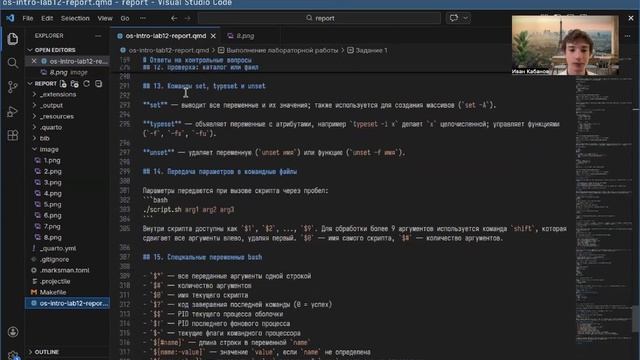This screenshot has width=640, height=360.
Task: Open the Manage gear icon
Action: 13,355
